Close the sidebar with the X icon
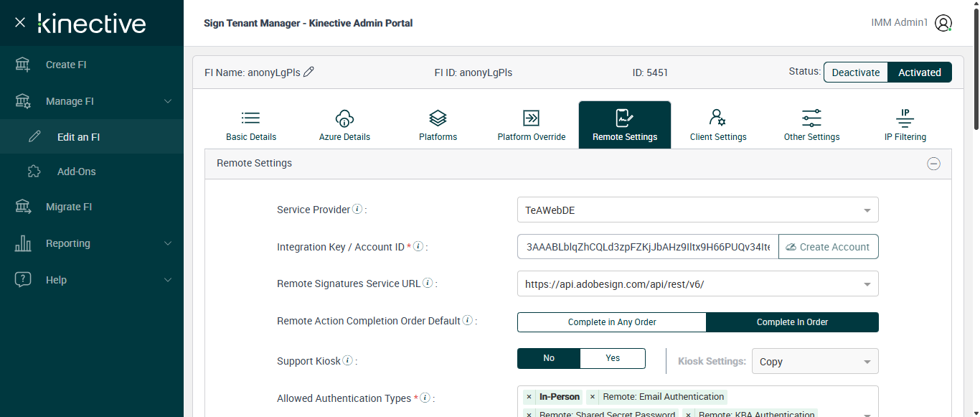This screenshot has width=980, height=417. pyautogui.click(x=20, y=22)
